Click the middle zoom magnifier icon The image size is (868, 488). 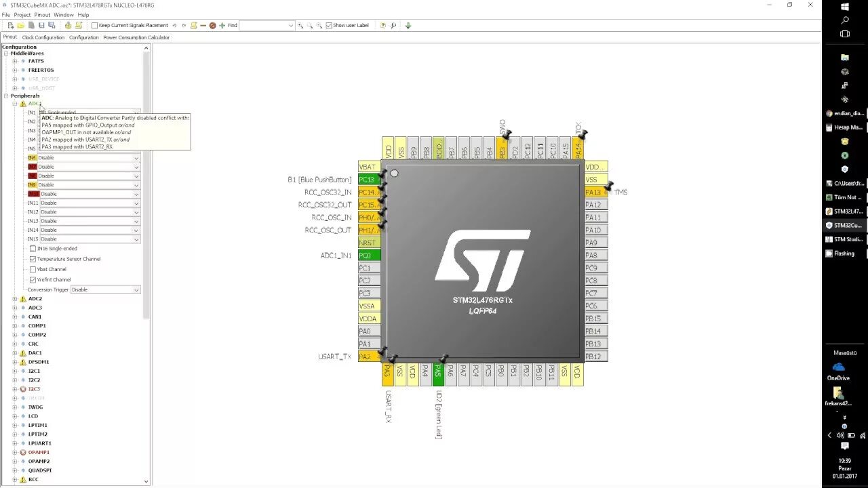point(310,25)
